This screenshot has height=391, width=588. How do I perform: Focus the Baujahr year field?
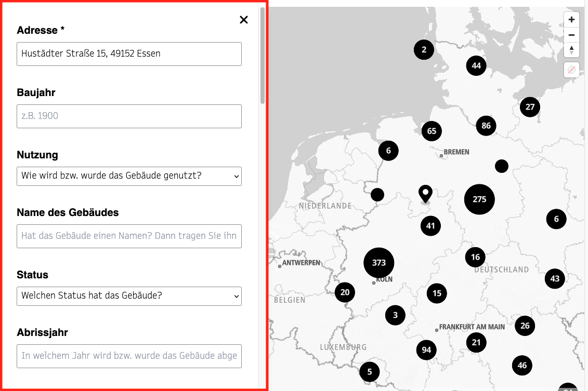[129, 116]
